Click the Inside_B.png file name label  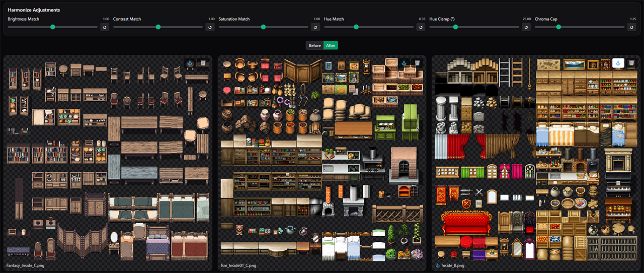(x=453, y=265)
